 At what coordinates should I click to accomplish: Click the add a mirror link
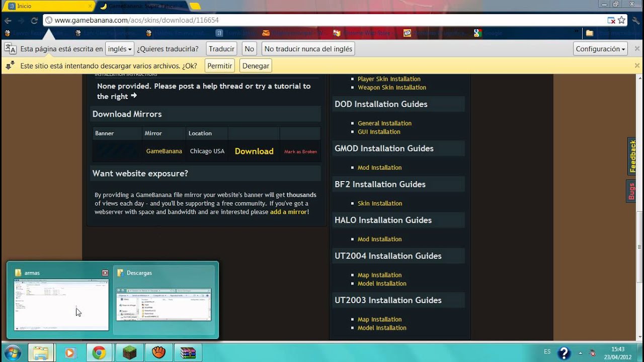coord(288,212)
